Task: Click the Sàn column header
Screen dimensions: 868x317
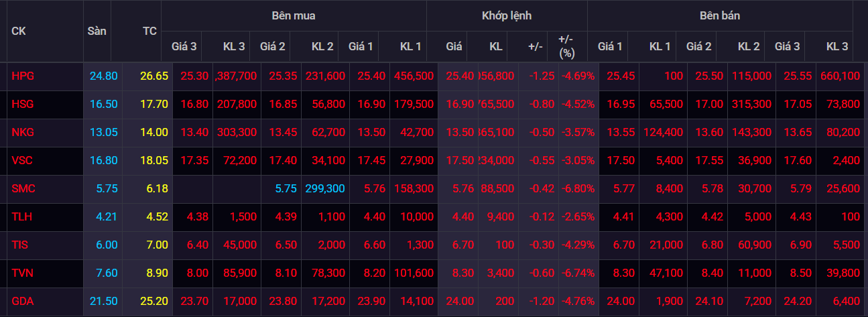Action: 97,31
